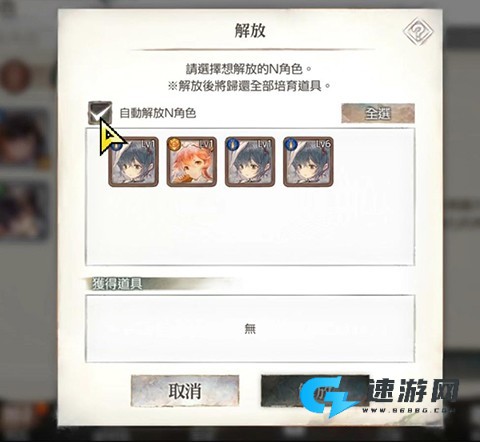Viewport: 480px width, 442px height.
Task: Click the blue element badge on third character
Action: tap(232, 144)
